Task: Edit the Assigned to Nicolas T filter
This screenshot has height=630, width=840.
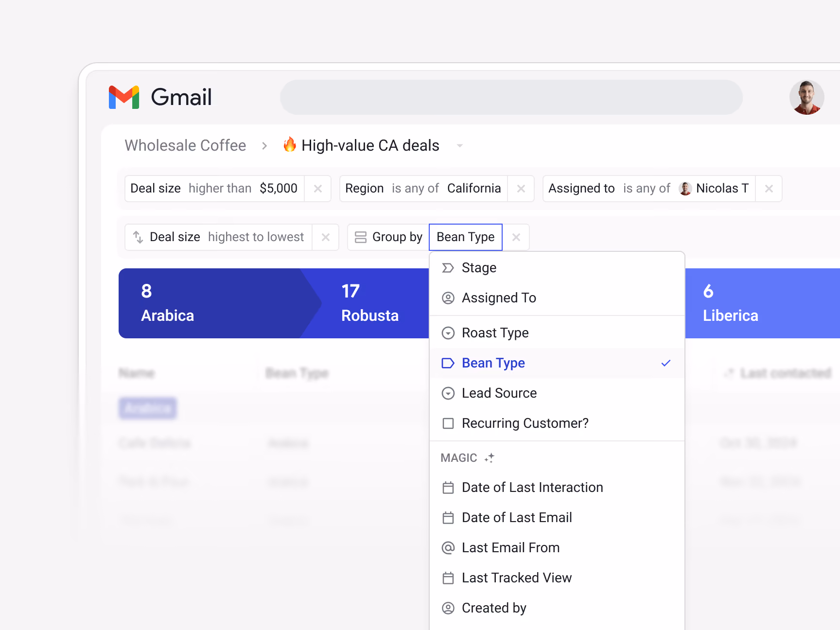Action: [x=649, y=189]
